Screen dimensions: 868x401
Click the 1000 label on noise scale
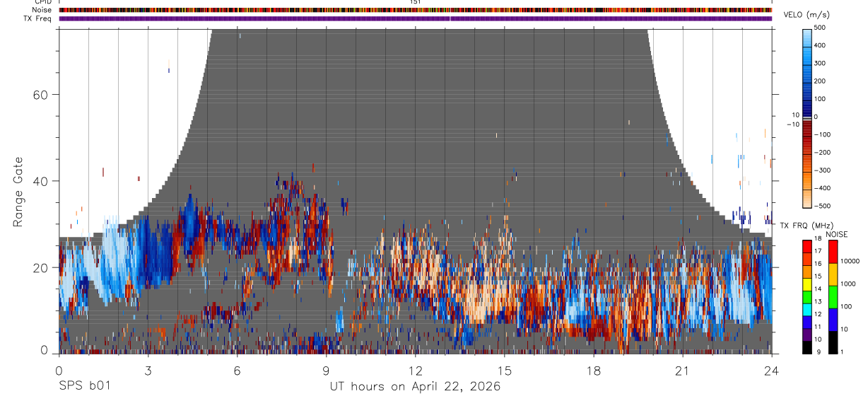[849, 284]
